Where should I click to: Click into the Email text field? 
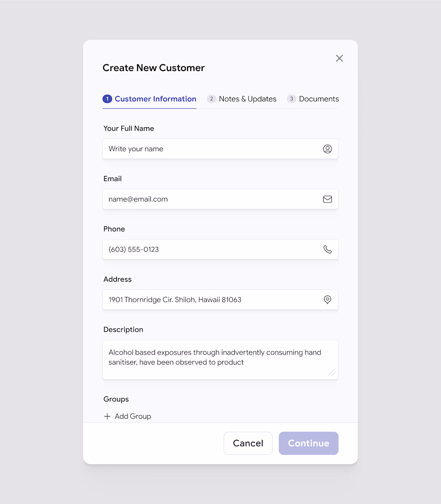pos(211,199)
